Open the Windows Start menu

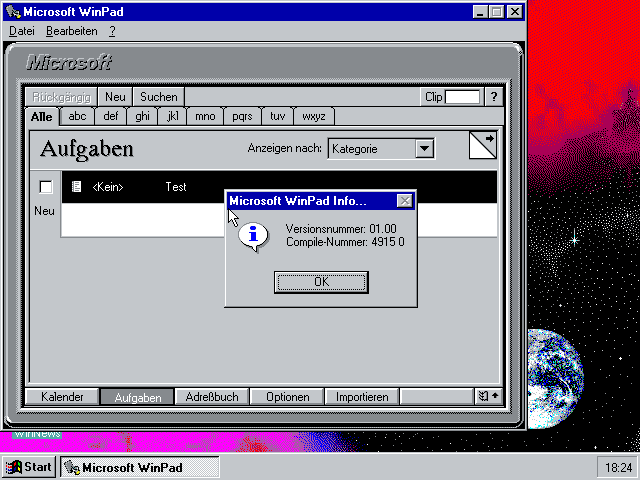[x=29, y=467]
